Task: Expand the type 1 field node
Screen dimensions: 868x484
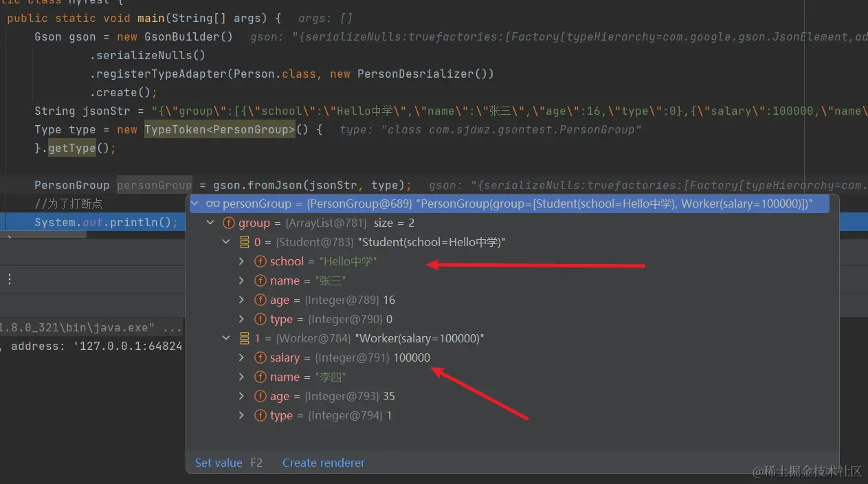Action: tap(241, 415)
